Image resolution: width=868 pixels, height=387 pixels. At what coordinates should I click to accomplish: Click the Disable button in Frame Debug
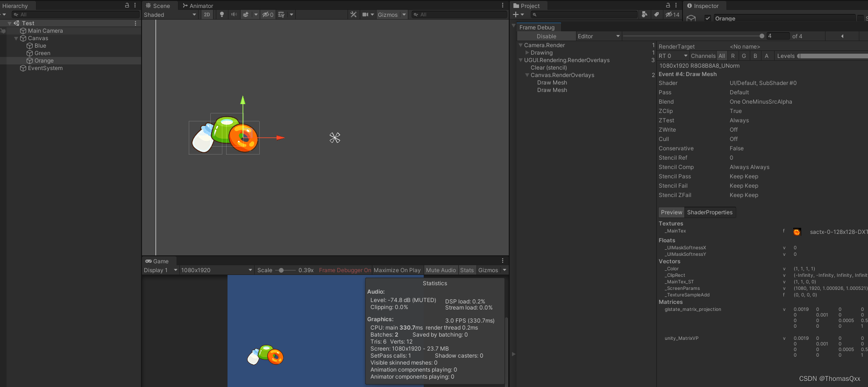coord(546,36)
